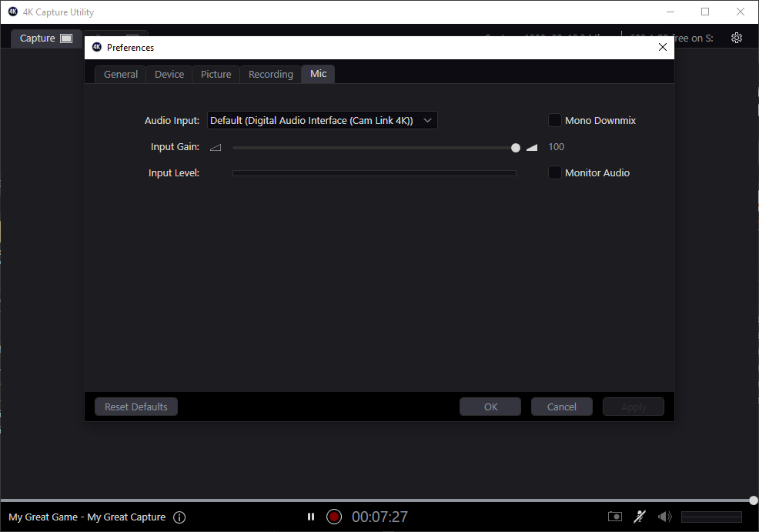Screen dimensions: 759x532
Task: Click the low gain icon beside the slider
Action: point(216,148)
